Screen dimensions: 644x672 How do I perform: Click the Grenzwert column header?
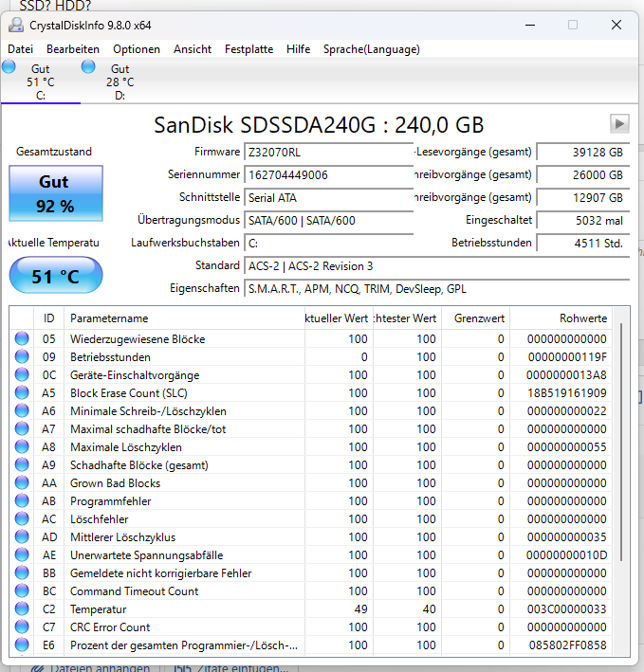[x=476, y=318]
